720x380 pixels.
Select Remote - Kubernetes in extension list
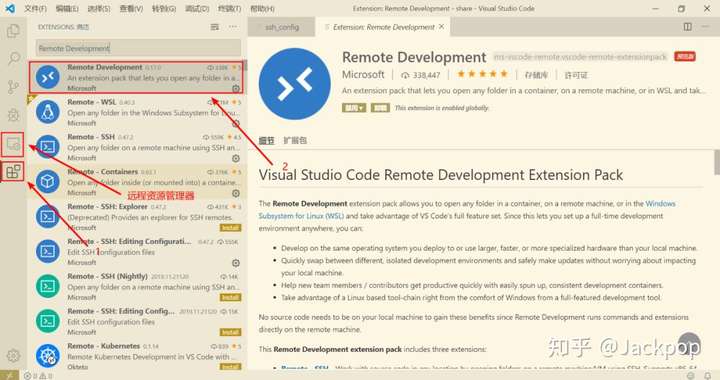pyautogui.click(x=138, y=356)
